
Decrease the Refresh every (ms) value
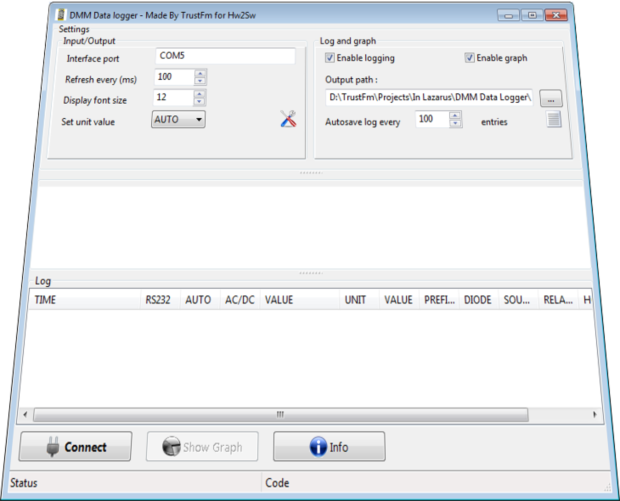200,81
